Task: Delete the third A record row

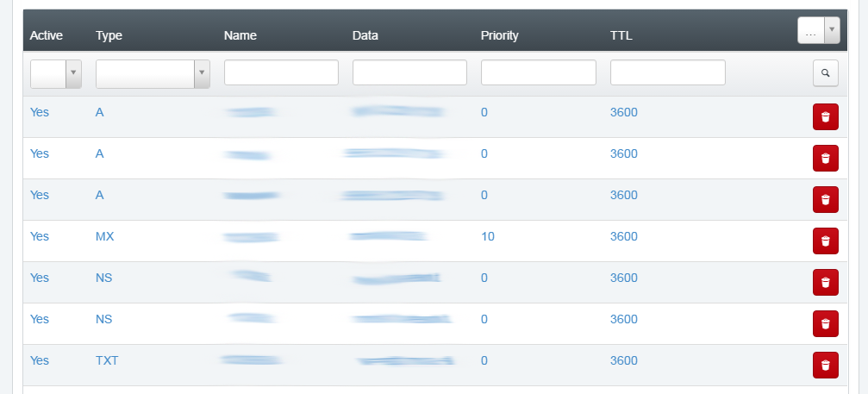Action: click(x=826, y=200)
